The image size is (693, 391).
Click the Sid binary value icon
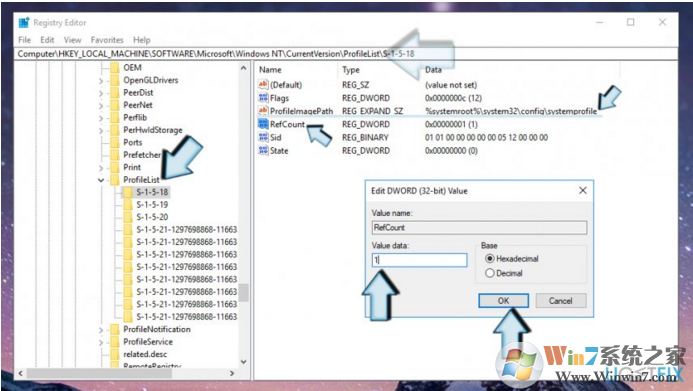263,137
